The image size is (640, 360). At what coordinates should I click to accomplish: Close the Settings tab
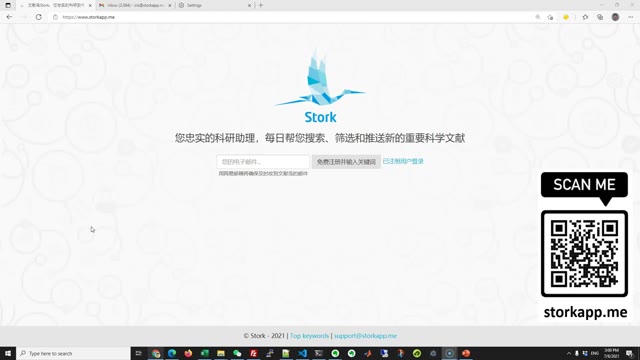point(249,5)
